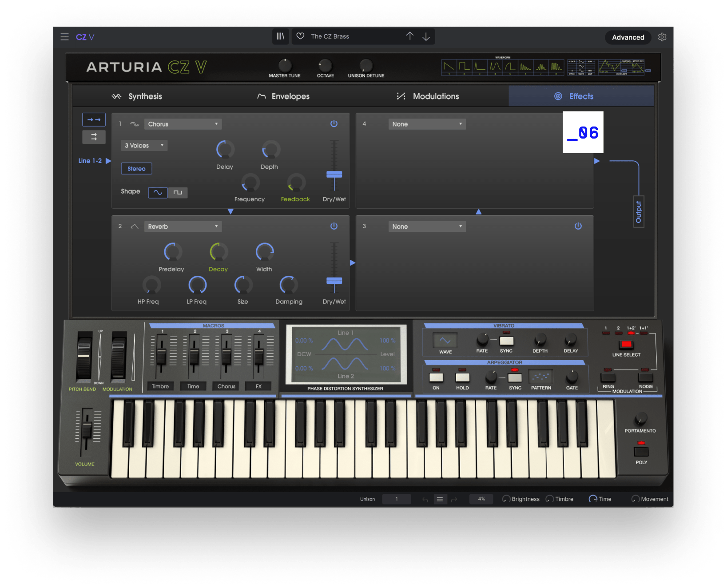Screen dimensions: 727x588
Task: Choose serial effects routing icon
Action: pyautogui.click(x=94, y=119)
